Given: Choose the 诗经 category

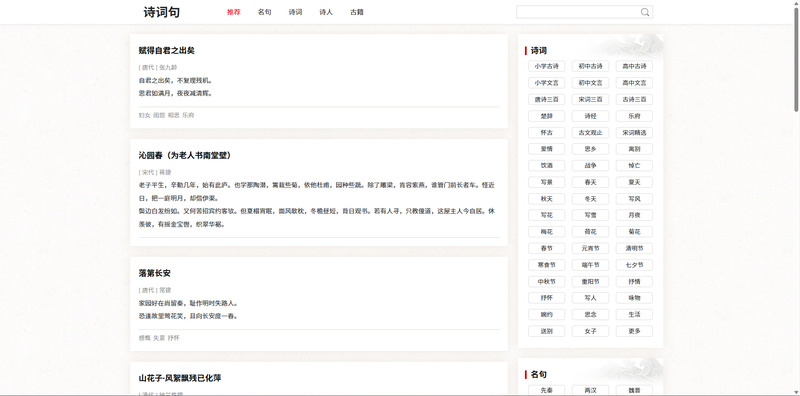Looking at the screenshot, I should tap(590, 116).
